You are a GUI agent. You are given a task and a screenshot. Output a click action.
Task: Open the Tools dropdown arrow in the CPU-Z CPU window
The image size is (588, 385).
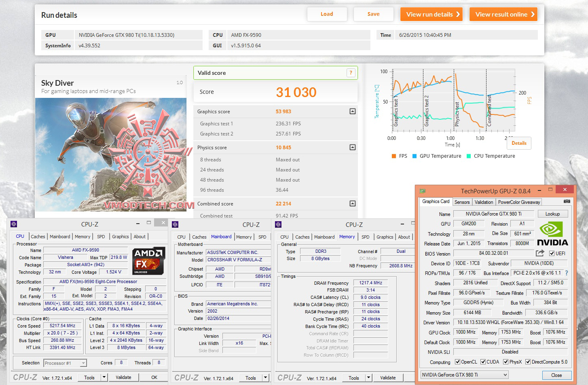click(x=104, y=377)
